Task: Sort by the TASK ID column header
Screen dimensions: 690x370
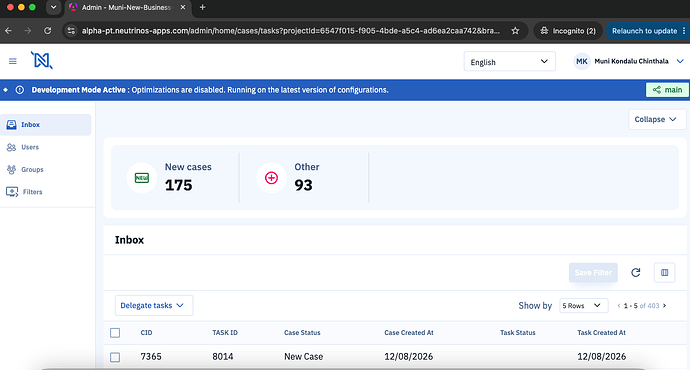Action: coord(225,333)
